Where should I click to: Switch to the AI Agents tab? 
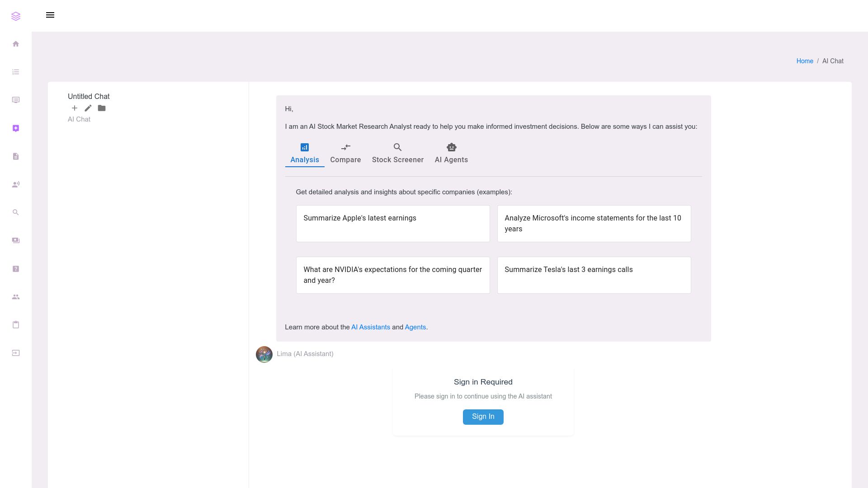451,154
